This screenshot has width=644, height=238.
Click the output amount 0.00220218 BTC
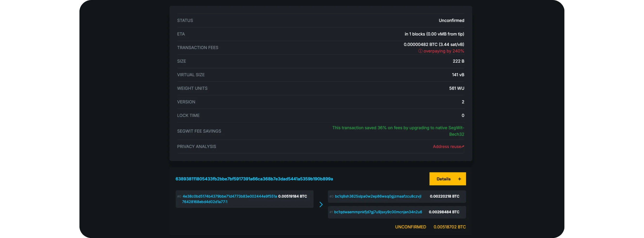(444, 196)
